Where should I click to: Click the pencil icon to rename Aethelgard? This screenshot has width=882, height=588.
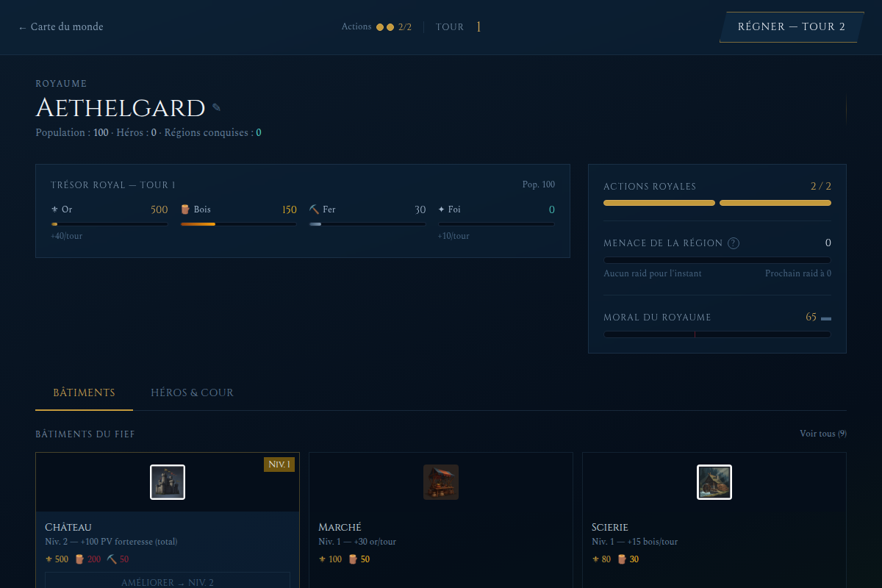[x=216, y=107]
